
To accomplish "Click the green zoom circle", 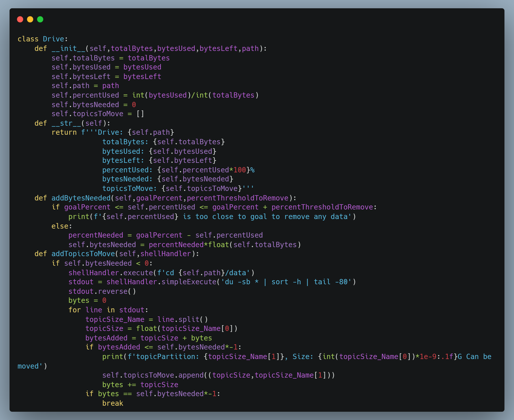I will (40, 19).
